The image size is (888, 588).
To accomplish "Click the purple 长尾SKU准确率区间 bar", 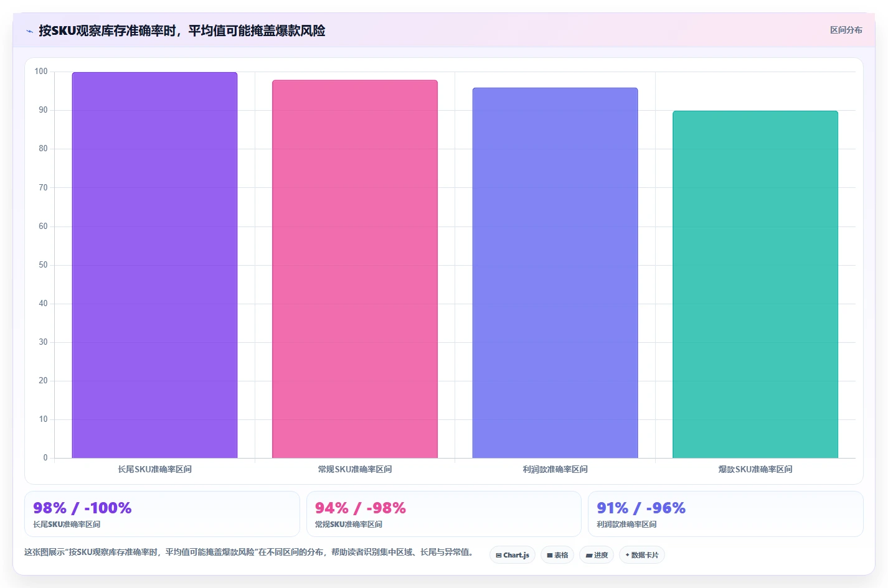I will [x=154, y=265].
